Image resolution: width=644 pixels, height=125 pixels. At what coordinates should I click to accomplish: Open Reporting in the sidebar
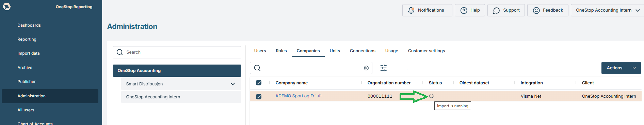tap(27, 39)
